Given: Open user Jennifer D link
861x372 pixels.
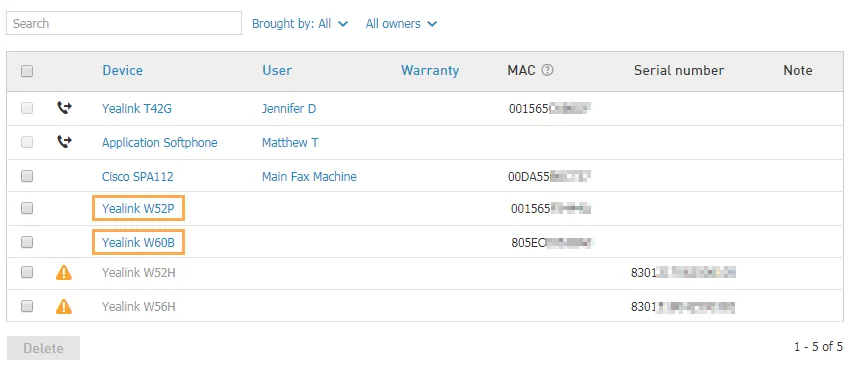Looking at the screenshot, I should (x=289, y=109).
